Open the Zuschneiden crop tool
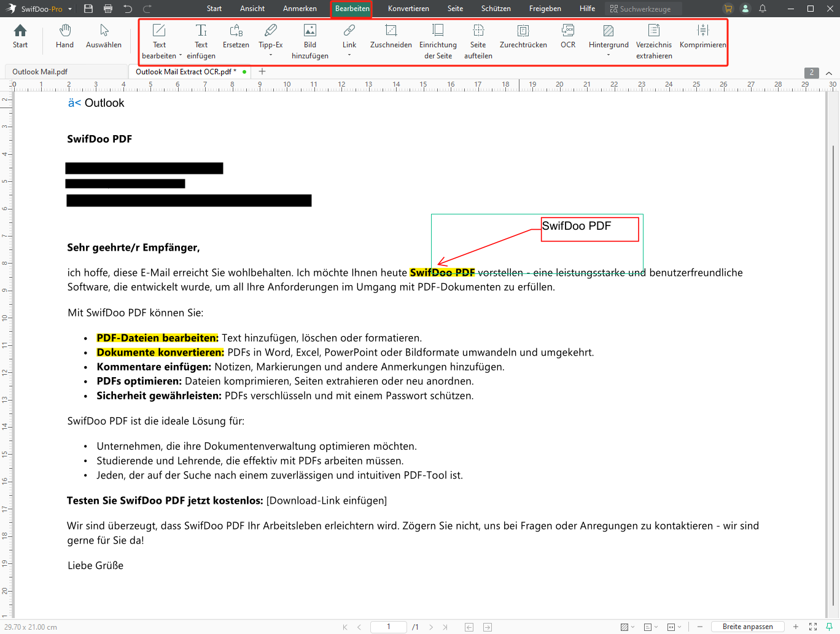 (391, 36)
